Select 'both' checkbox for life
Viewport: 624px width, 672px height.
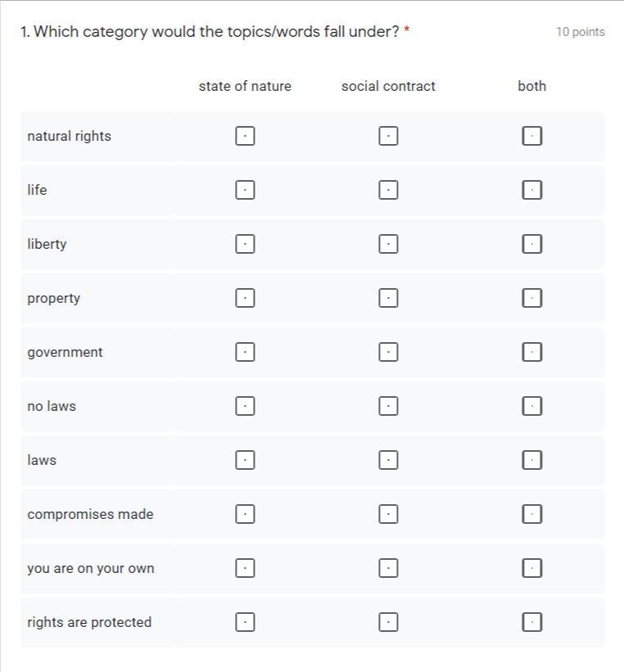click(x=531, y=190)
